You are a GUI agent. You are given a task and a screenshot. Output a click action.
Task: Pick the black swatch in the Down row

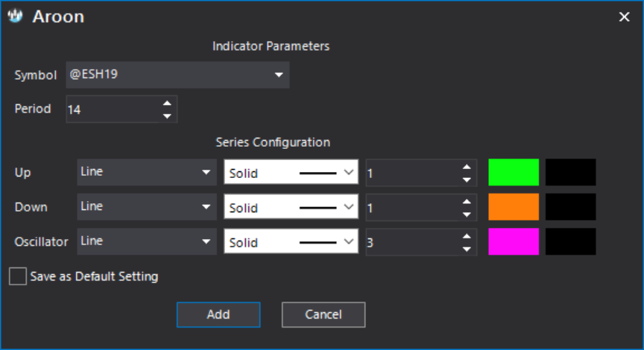tap(570, 207)
